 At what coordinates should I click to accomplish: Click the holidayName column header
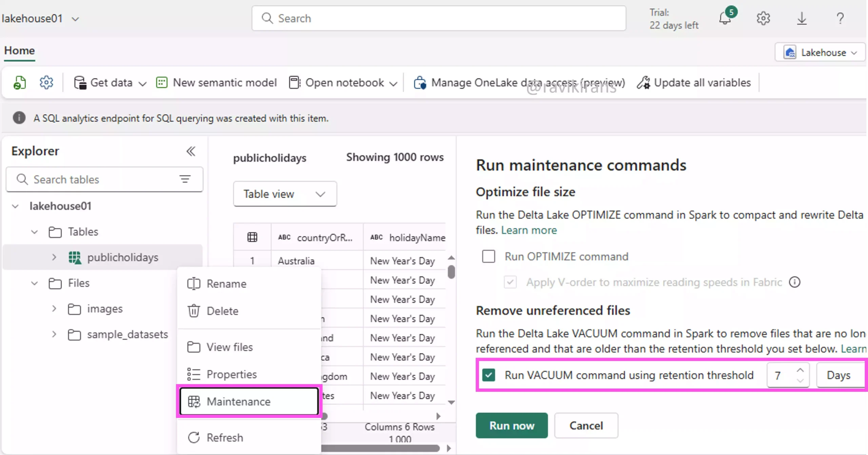[x=405, y=237]
